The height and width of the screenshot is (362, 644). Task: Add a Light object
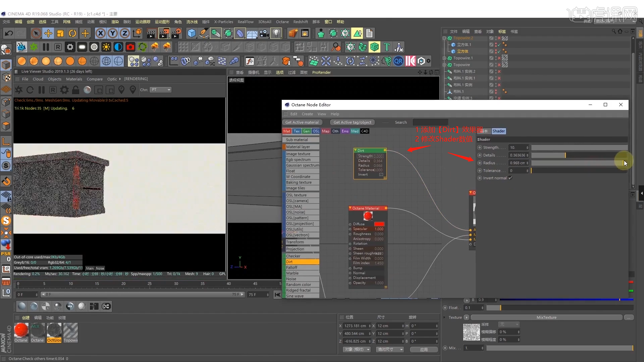pyautogui.click(x=276, y=33)
